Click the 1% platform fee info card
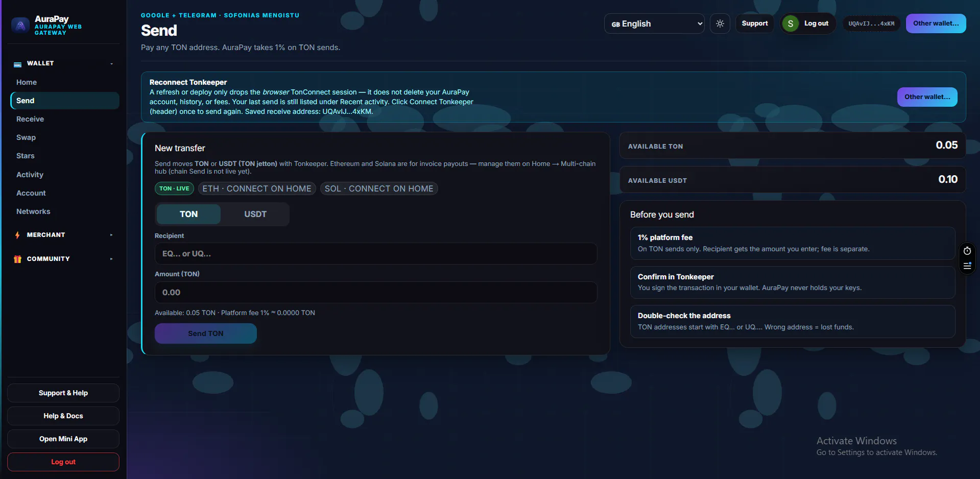Screen dimensions: 980x479 [x=793, y=243]
